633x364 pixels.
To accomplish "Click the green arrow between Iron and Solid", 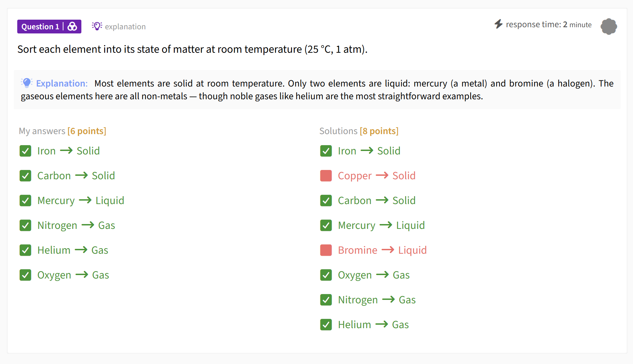I will (66, 151).
